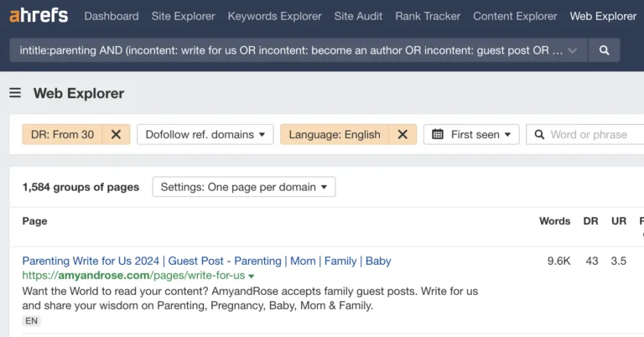The width and height of the screenshot is (644, 337).
Task: Click the Language: English filter
Action: (x=335, y=135)
